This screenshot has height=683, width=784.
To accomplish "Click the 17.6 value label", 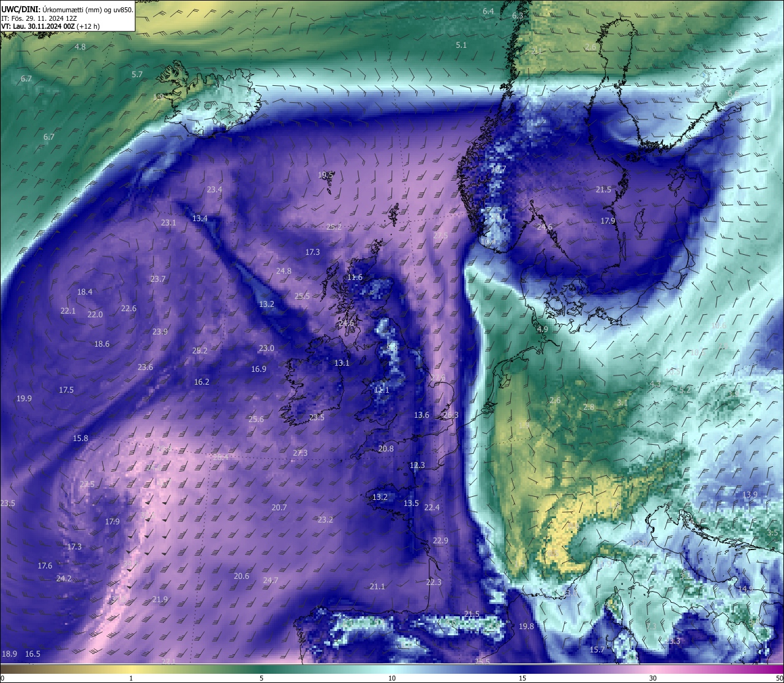I will pos(45,566).
